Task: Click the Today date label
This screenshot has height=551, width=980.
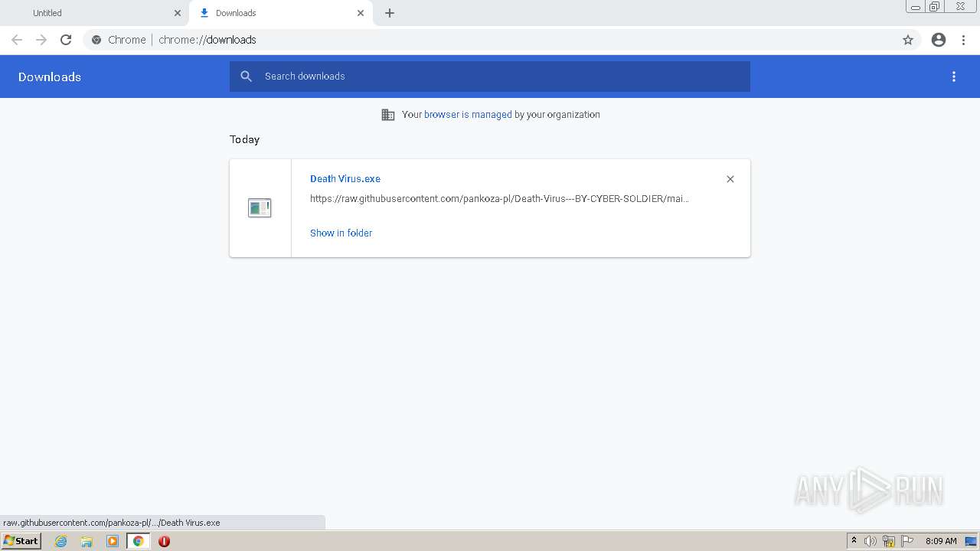Action: coord(245,139)
